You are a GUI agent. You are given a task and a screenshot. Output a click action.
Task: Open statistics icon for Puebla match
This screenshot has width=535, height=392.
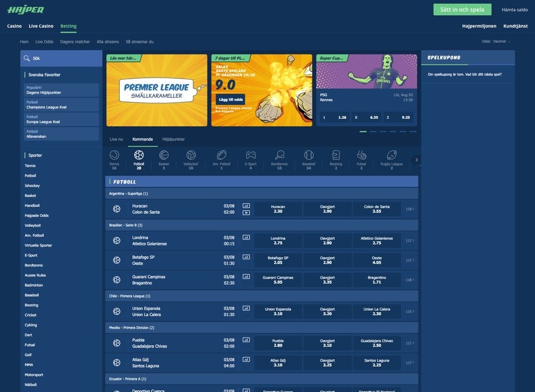click(246, 340)
